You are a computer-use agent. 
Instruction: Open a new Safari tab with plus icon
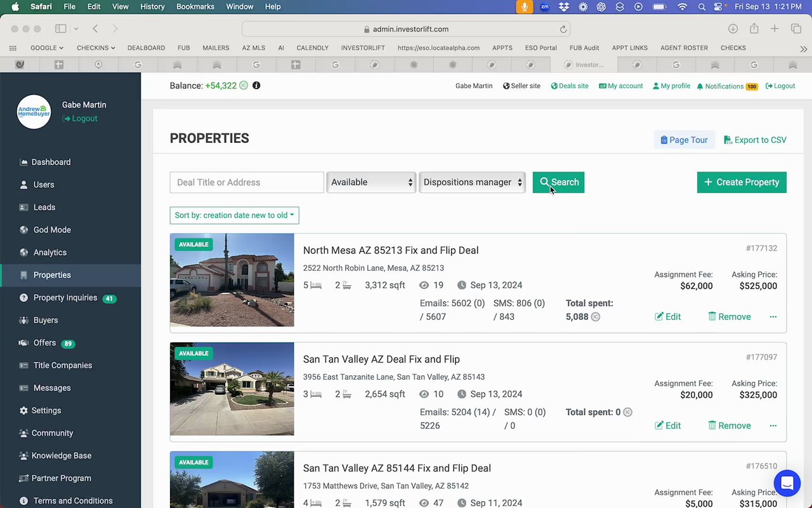tap(775, 29)
